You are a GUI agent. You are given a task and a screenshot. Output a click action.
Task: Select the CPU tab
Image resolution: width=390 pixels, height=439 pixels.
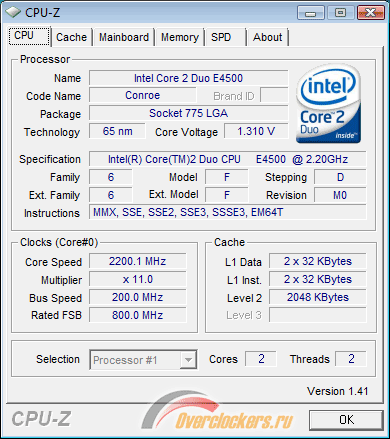pyautogui.click(x=29, y=36)
